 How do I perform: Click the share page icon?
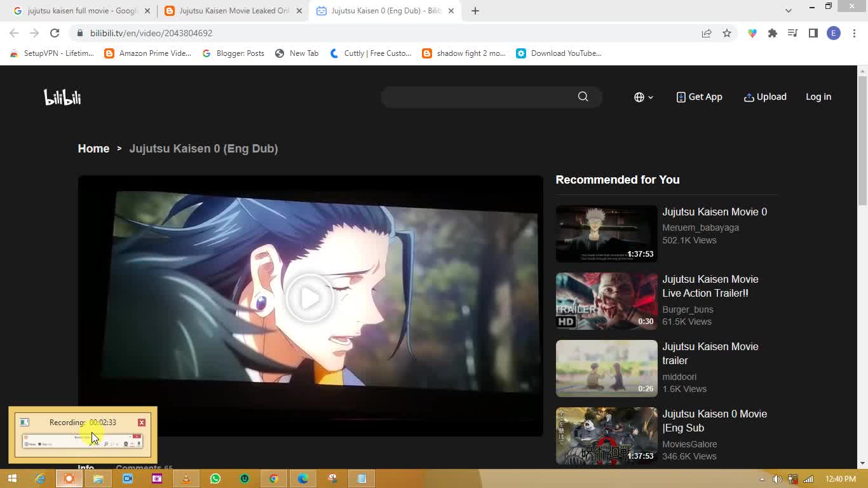click(707, 33)
